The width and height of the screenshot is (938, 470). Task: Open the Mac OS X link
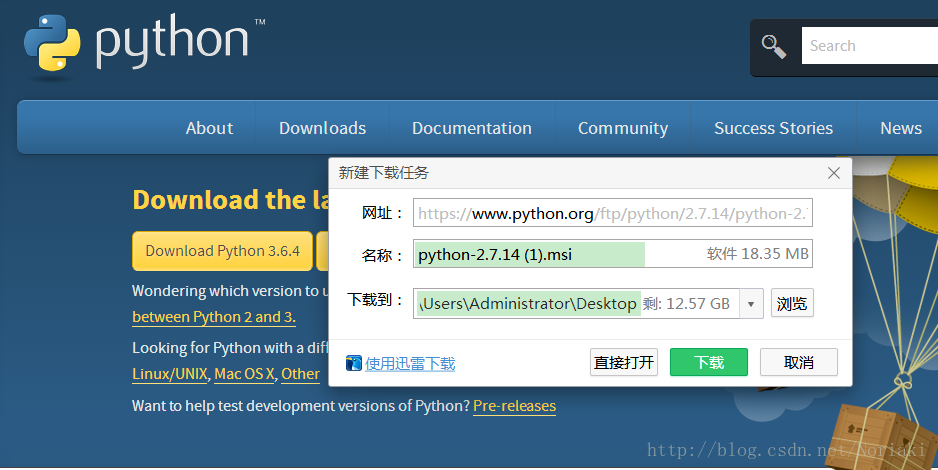pyautogui.click(x=244, y=374)
